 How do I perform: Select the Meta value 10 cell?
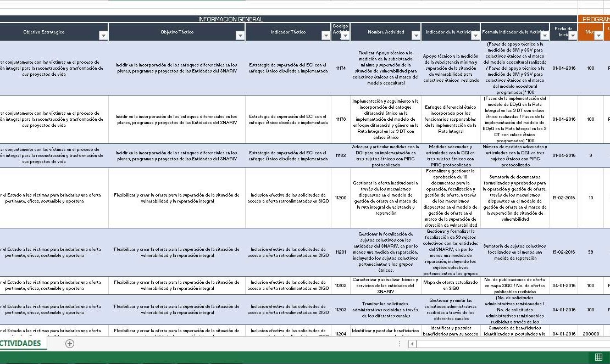click(x=591, y=198)
